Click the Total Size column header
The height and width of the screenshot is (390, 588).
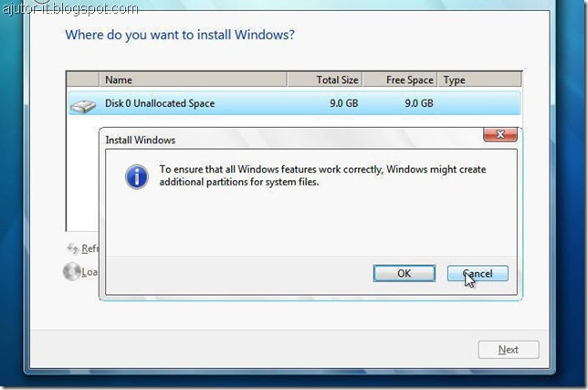[325, 79]
